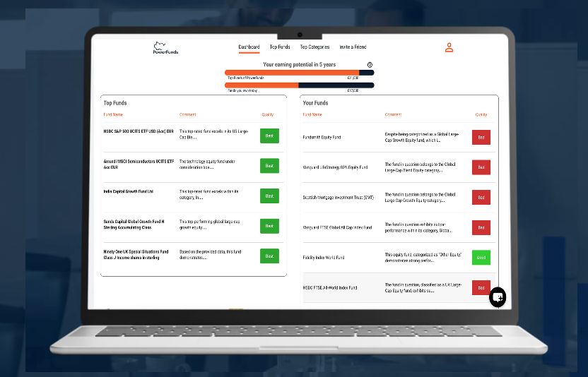The image size is (588, 377).
Task: Click Bad badge for Vanguard LifeStrategy 80% Equity
Action: 481,167
